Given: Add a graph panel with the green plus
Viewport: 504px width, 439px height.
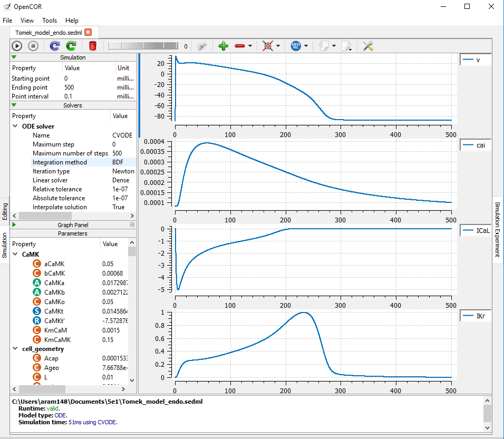Looking at the screenshot, I should (223, 46).
